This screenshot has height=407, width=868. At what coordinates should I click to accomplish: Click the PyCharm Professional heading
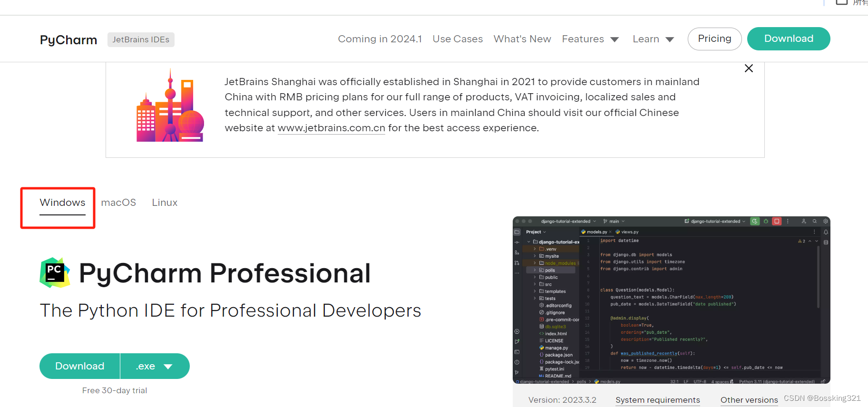(224, 273)
